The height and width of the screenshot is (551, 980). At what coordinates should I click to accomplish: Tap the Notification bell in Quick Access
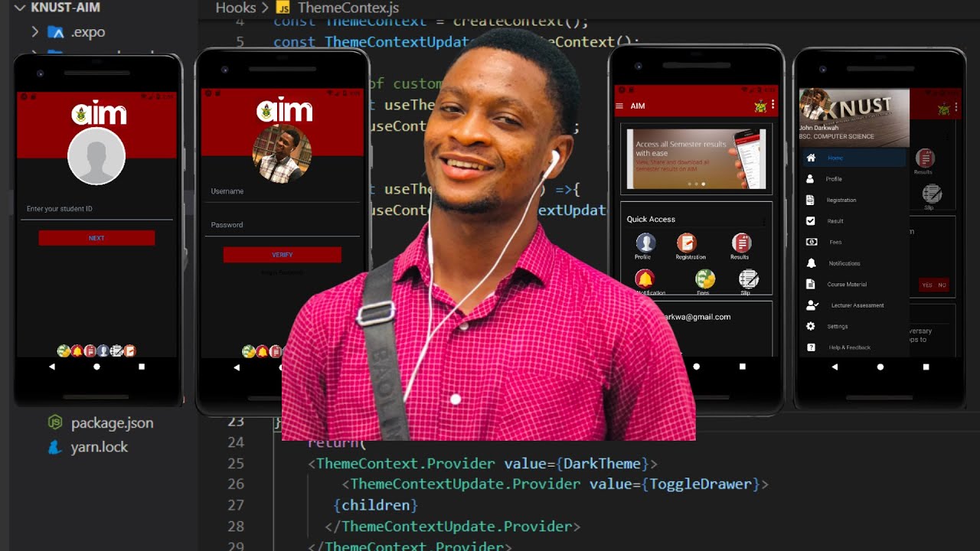pyautogui.click(x=645, y=279)
